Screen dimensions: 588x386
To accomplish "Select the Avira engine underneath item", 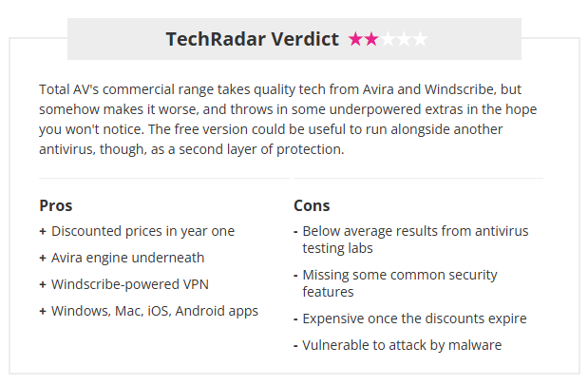I will [x=127, y=258].
